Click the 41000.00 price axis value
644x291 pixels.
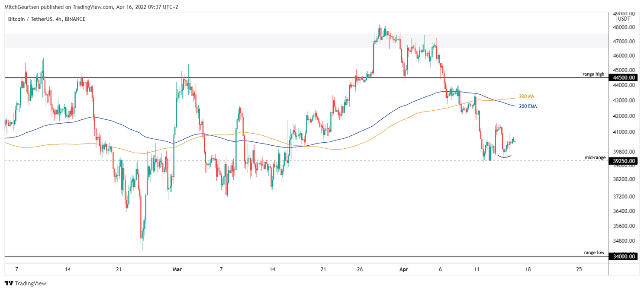tap(624, 132)
